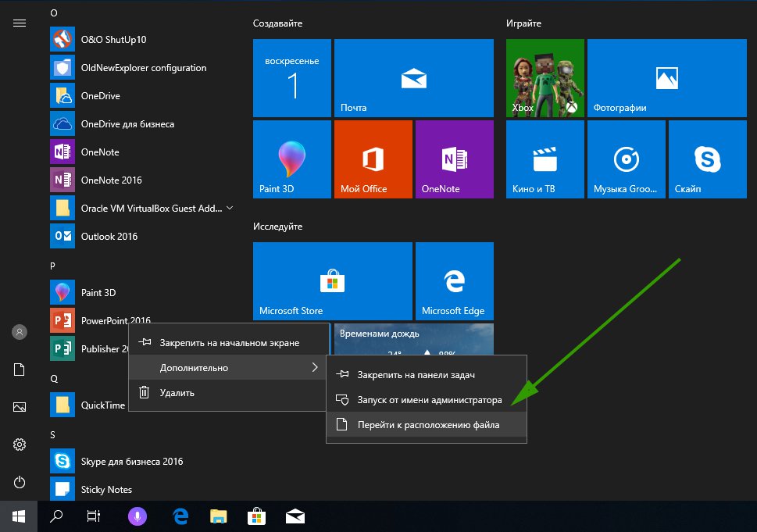Open the weather tile Временами дождь
The image size is (757, 532).
(414, 339)
